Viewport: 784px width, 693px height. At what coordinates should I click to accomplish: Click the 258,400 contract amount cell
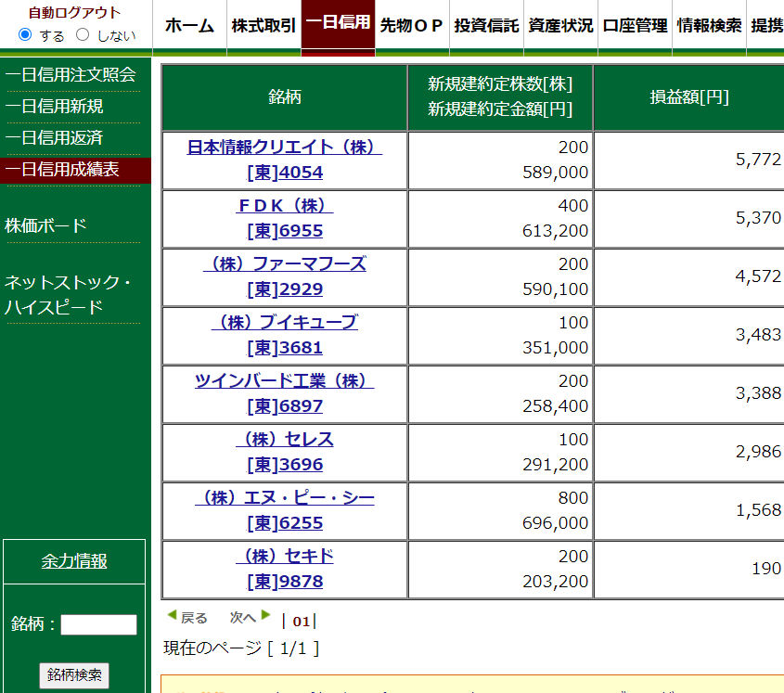pos(555,406)
